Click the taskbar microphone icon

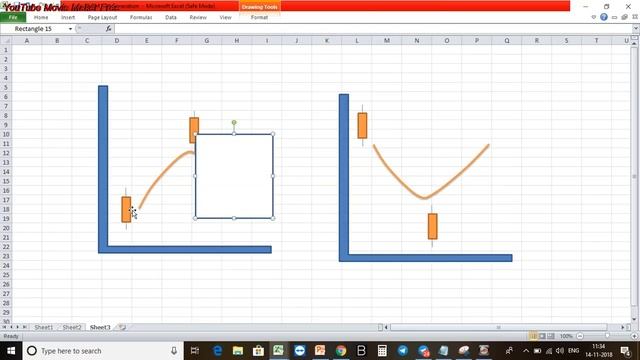coord(174,351)
